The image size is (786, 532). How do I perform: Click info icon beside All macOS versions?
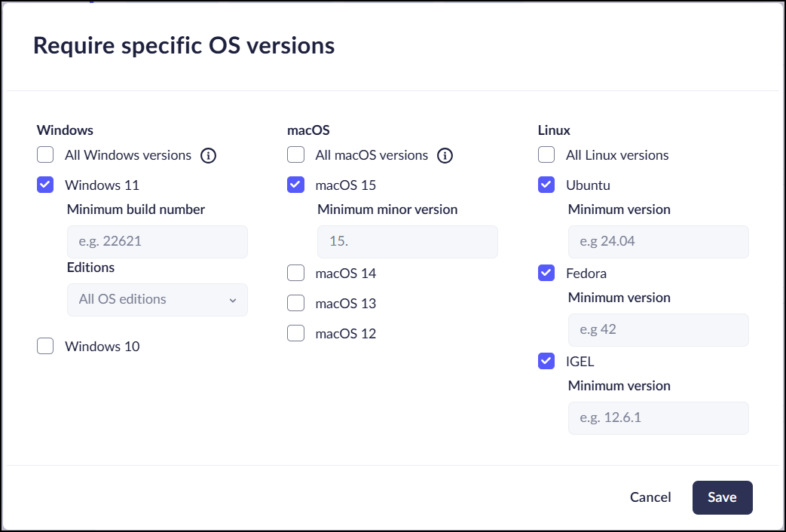click(x=445, y=156)
